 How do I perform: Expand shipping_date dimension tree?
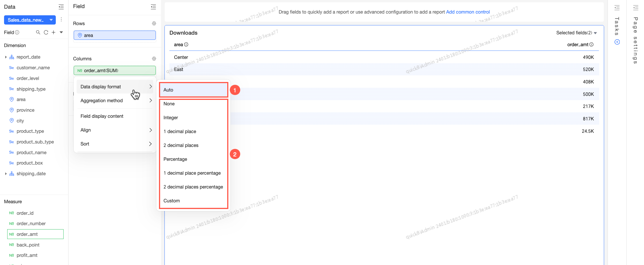(6, 174)
